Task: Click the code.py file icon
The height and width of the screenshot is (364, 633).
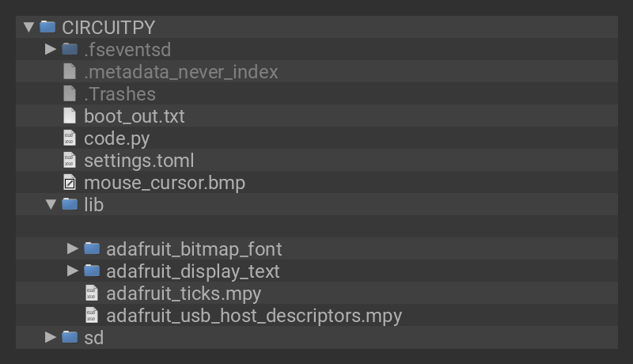Action: (x=70, y=138)
